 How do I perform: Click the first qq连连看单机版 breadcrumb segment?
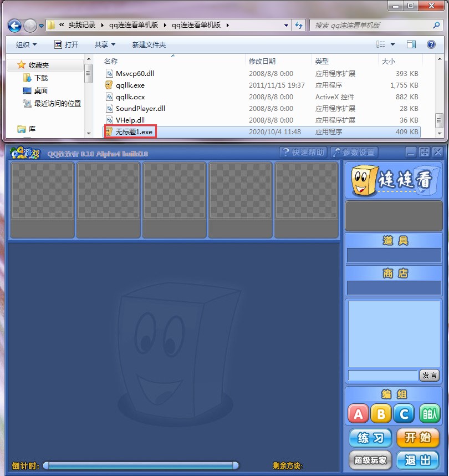coord(134,25)
